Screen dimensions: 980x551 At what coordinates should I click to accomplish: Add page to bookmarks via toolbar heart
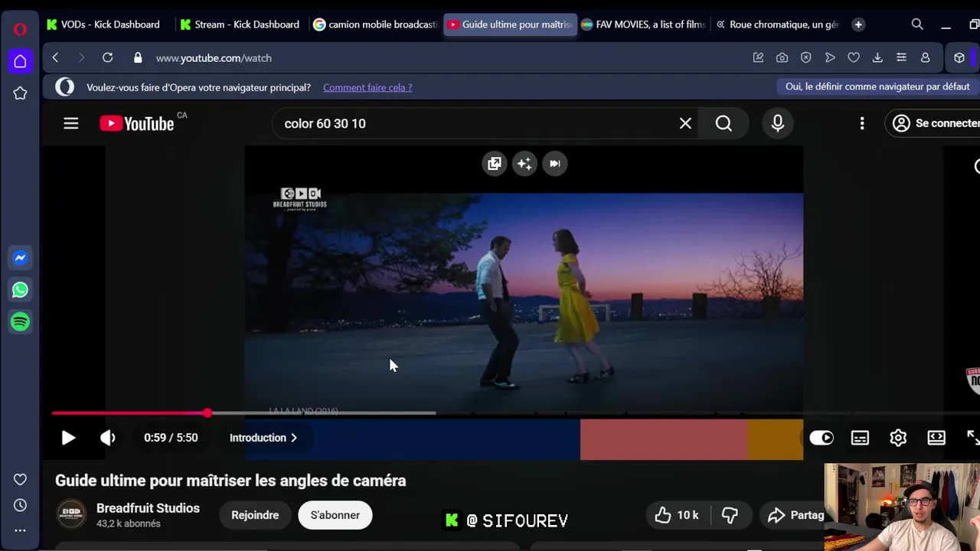[854, 58]
